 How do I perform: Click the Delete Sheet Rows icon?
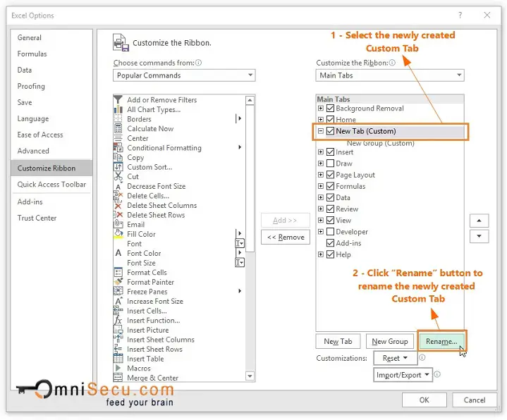tap(118, 215)
